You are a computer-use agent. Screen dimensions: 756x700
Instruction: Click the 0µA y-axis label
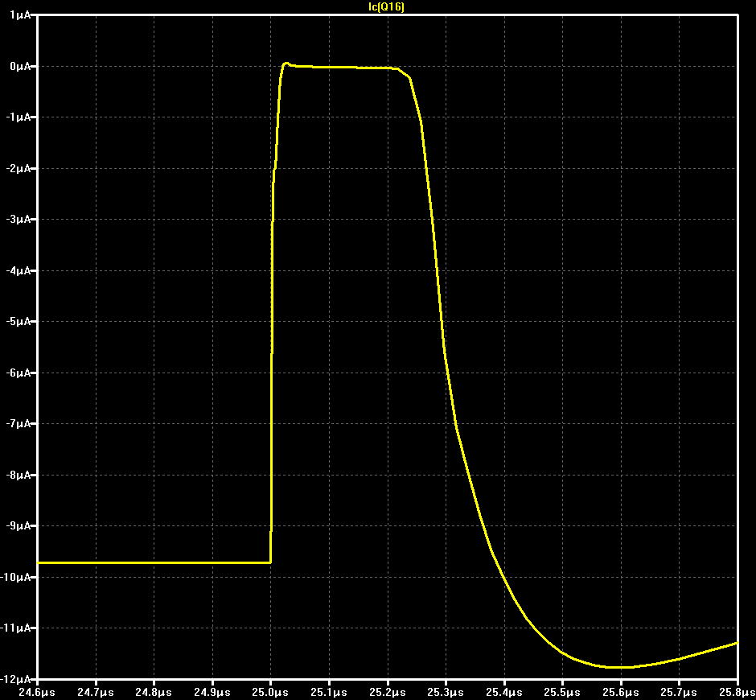click(20, 66)
